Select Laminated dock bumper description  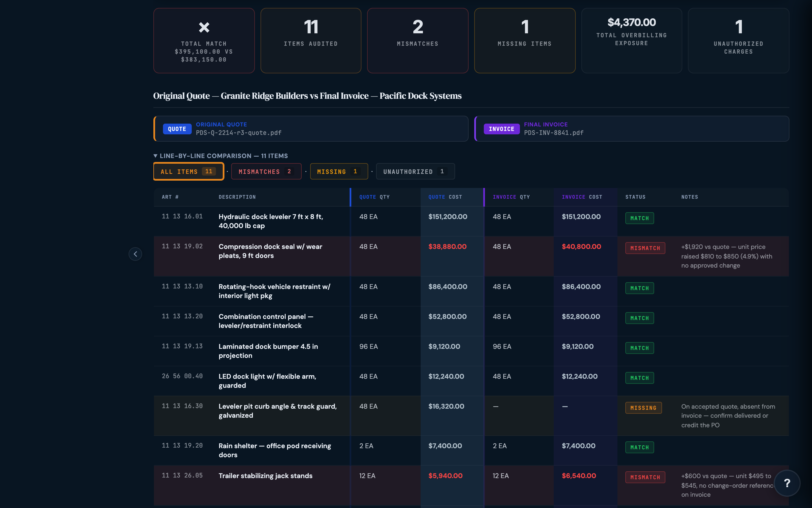tap(268, 351)
